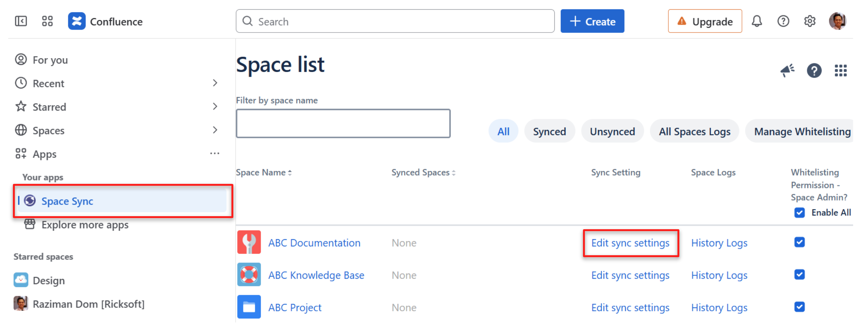Open the app switcher grid icon
This screenshot has width=868, height=326.
click(47, 21)
